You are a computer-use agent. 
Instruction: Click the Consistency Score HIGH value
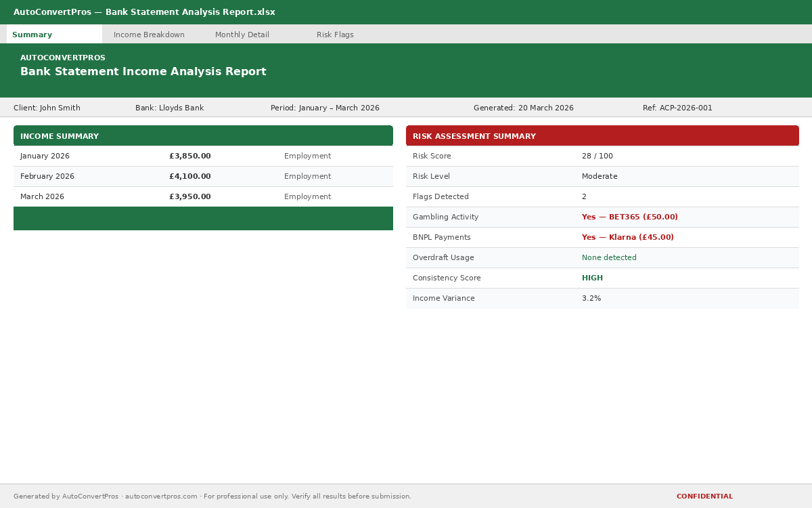[x=592, y=278]
